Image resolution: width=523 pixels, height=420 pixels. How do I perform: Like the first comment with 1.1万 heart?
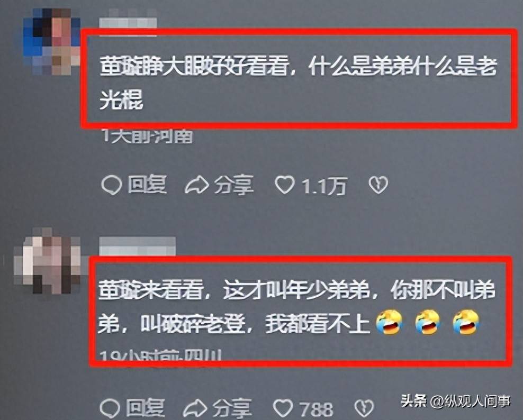click(x=284, y=185)
